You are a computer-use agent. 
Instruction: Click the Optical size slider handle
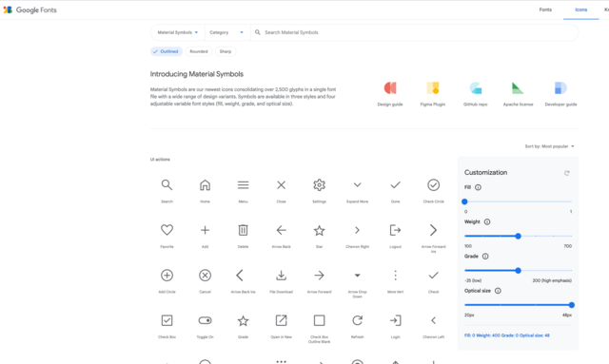point(571,305)
